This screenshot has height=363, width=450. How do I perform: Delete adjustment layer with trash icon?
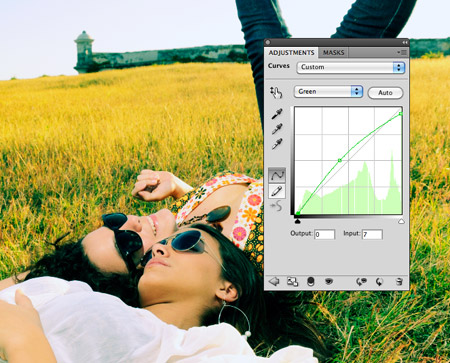point(399,282)
